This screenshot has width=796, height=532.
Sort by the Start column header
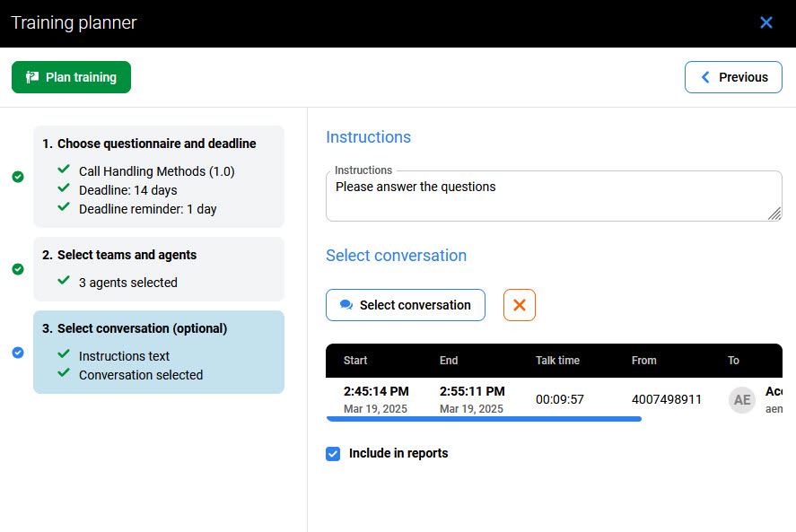(x=355, y=361)
